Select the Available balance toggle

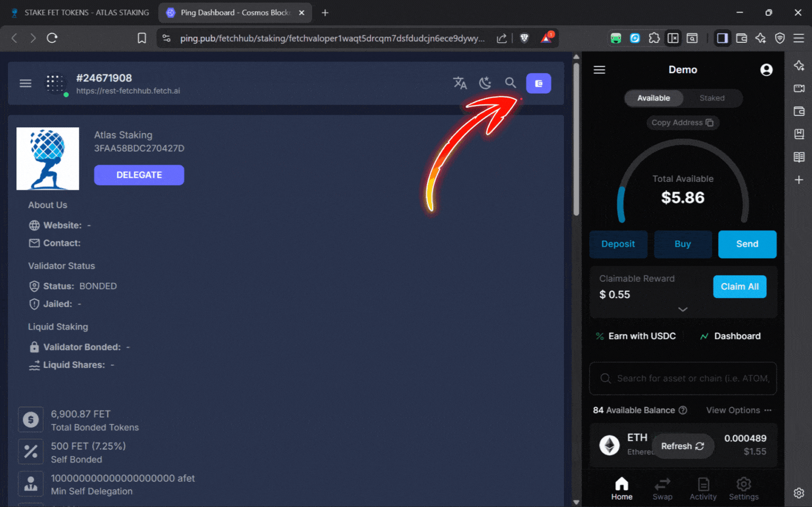(x=653, y=98)
